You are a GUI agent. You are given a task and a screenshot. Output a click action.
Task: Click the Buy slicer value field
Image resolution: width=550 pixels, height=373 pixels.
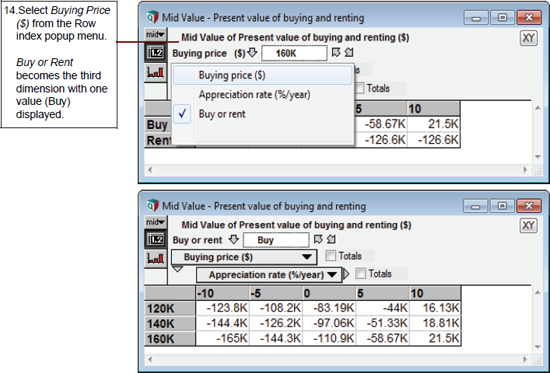click(276, 240)
